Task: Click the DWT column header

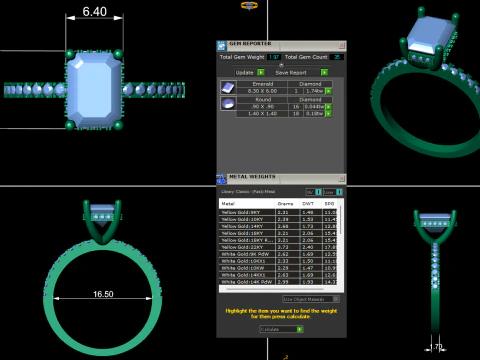Action: [308, 203]
